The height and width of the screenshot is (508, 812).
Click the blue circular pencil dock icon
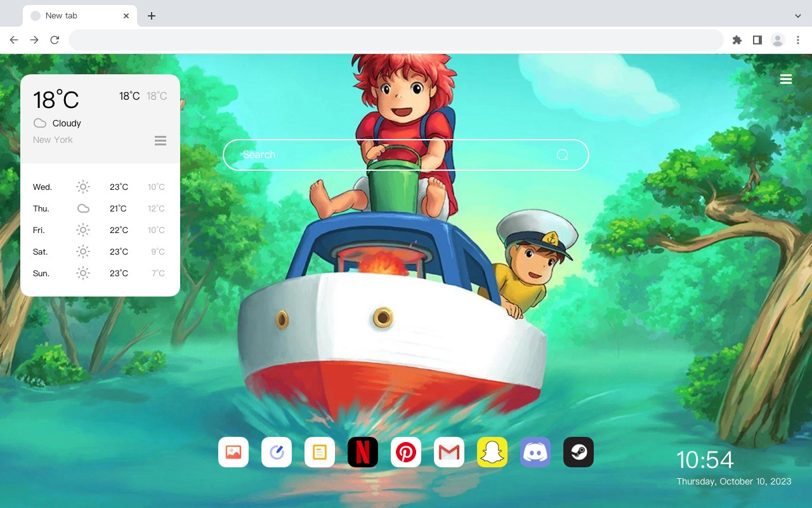click(x=277, y=452)
